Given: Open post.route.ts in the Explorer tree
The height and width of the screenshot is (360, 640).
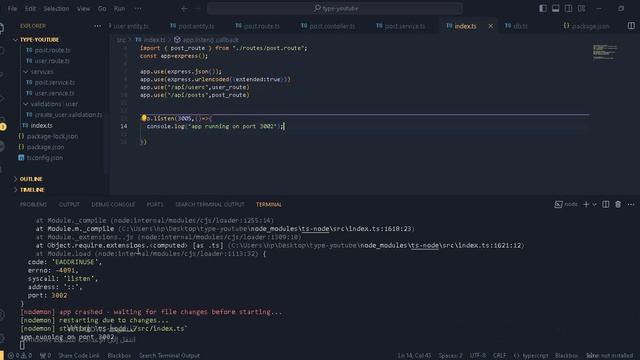Looking at the screenshot, I should pos(52,50).
